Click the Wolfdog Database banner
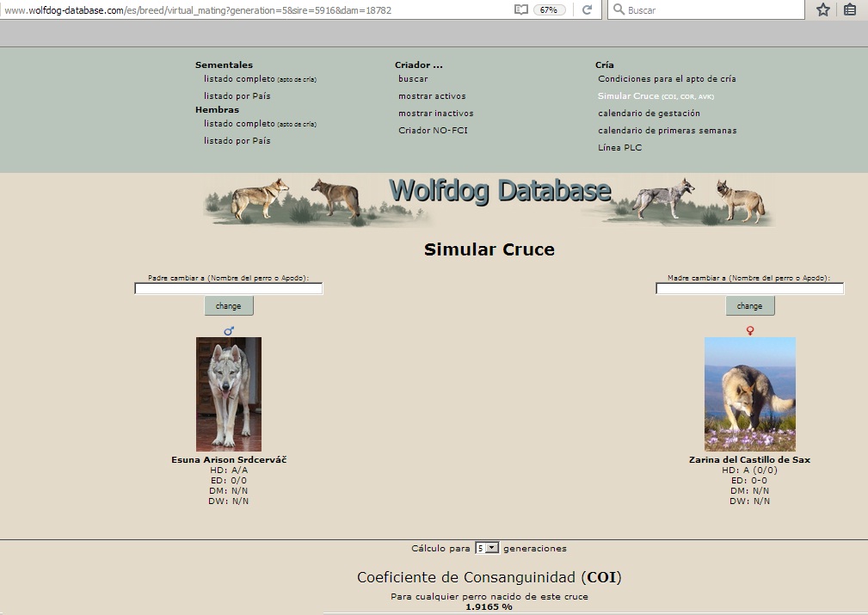The height and width of the screenshot is (615, 868). (x=489, y=201)
